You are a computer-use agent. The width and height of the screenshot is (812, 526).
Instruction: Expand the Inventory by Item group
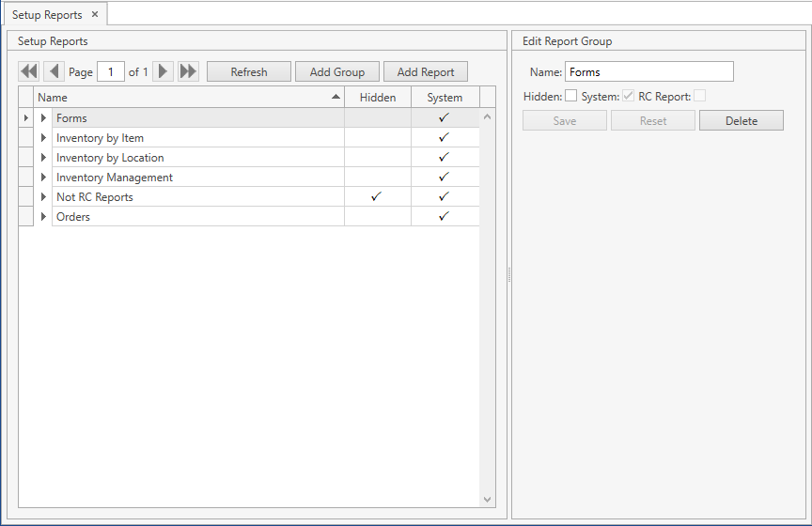tap(43, 138)
